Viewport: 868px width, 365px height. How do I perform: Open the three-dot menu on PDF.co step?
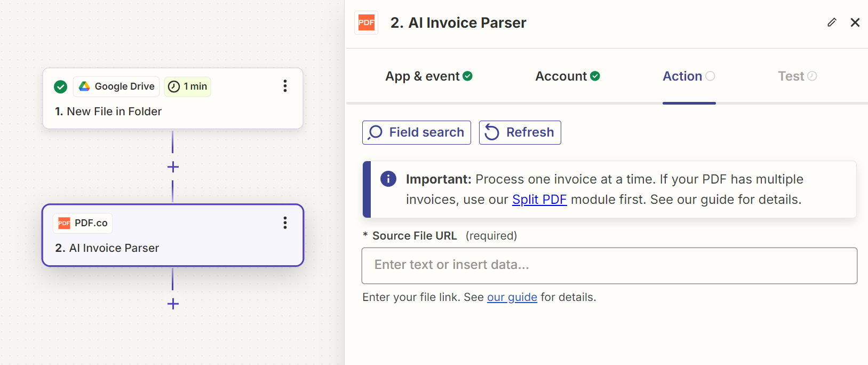285,223
